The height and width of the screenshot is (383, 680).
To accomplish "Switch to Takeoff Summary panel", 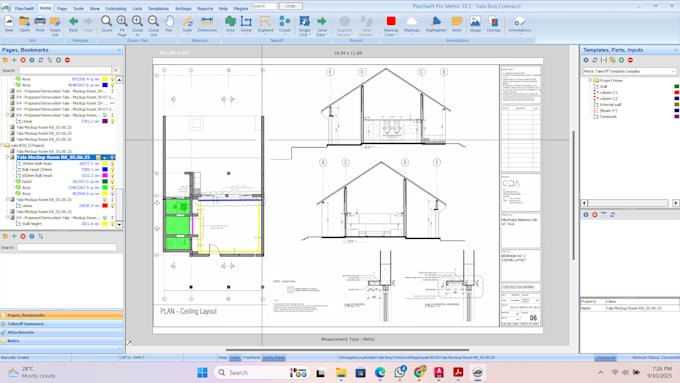I will coord(62,324).
